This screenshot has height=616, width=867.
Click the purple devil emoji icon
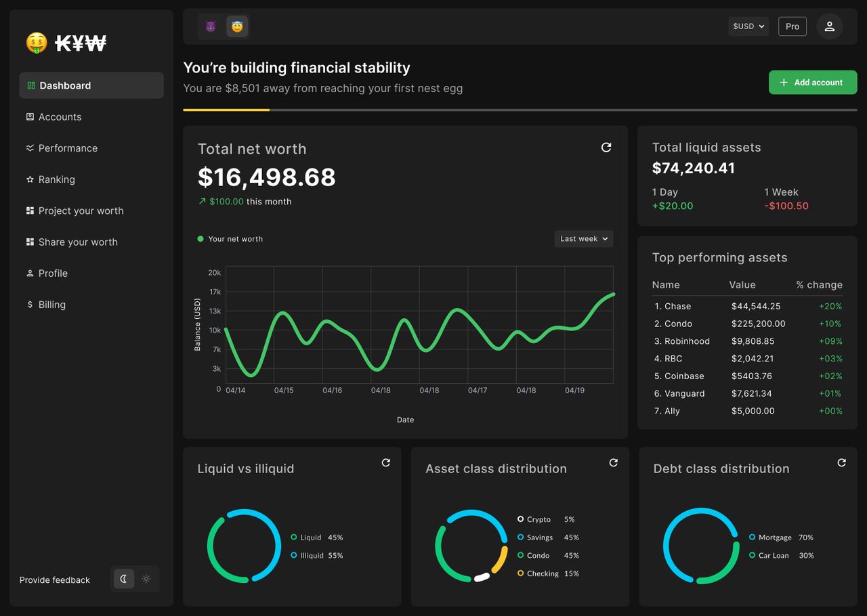click(211, 26)
